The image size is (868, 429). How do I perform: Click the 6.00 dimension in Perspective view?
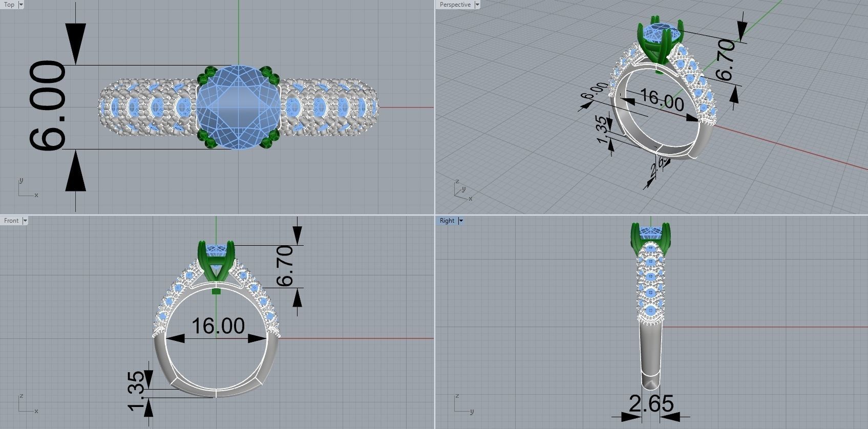coord(595,91)
